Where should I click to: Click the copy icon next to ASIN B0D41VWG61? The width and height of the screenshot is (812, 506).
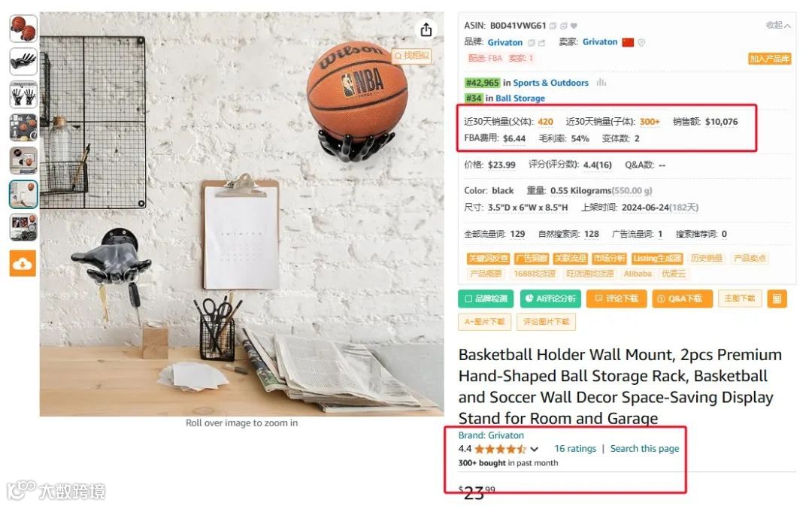click(553, 26)
